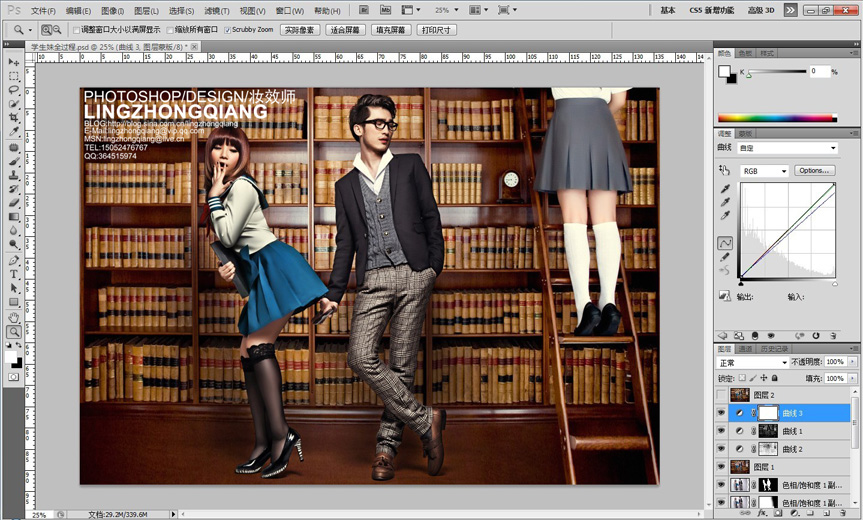Screen dimensions: 863x520
Task: Select the Hand tool
Action: coord(13,318)
